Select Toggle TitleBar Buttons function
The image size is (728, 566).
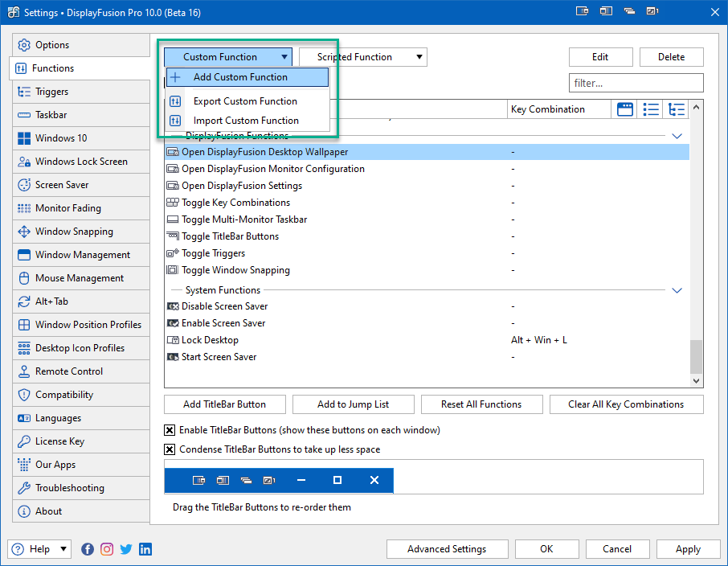[427, 236]
